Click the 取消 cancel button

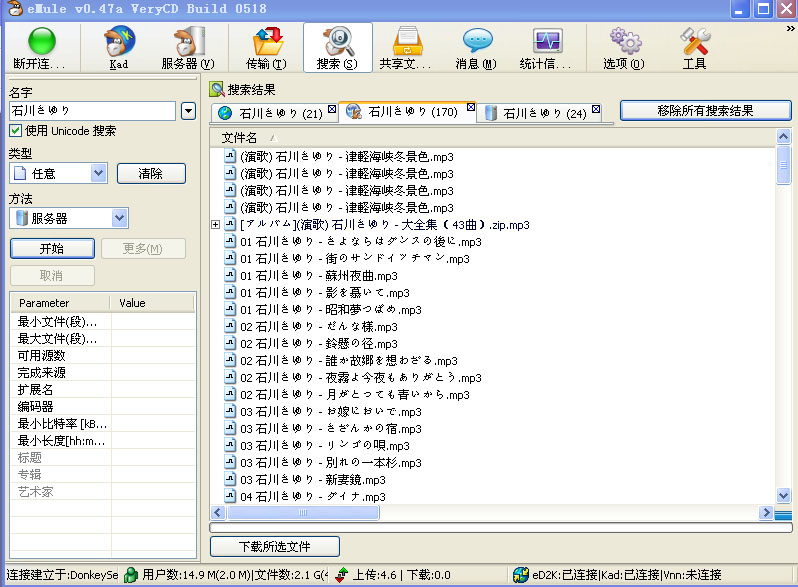pyautogui.click(x=52, y=275)
